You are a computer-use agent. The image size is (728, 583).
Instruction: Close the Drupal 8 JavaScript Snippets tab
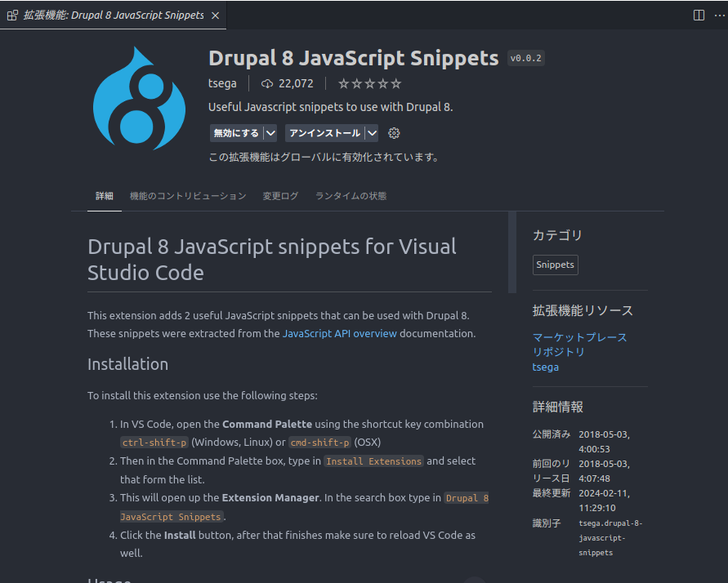[216, 16]
